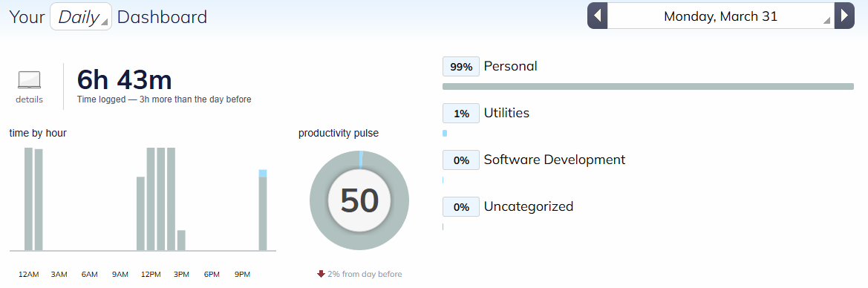Click the short 3PM bar in chart
The image size is (868, 288).
(x=181, y=240)
